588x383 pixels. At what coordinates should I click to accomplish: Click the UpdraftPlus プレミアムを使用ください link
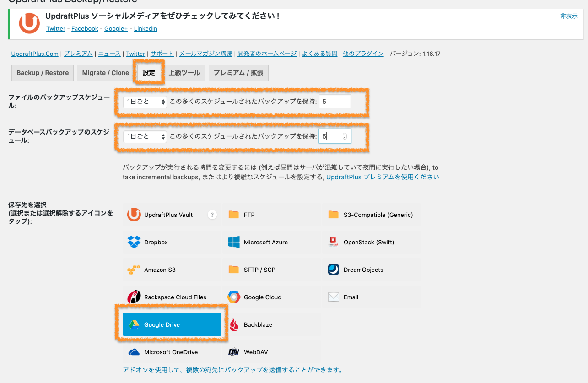(383, 177)
